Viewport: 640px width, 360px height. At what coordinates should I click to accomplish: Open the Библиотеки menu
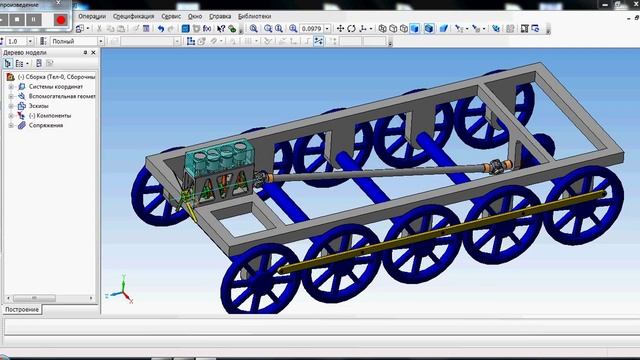click(x=255, y=16)
